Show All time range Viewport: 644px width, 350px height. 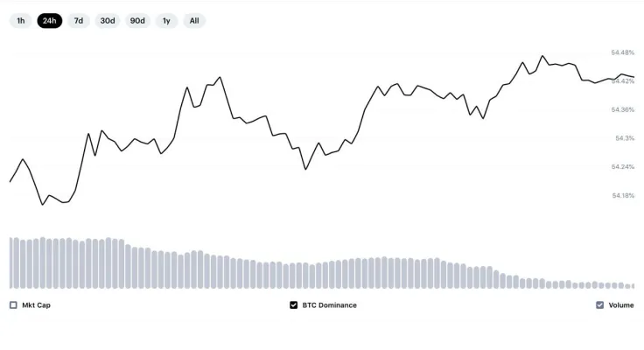pos(194,20)
